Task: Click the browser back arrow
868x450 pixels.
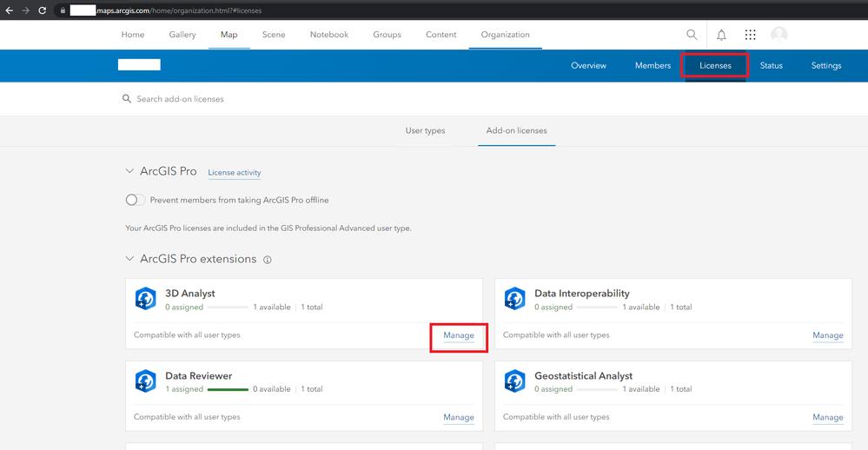Action: point(10,10)
